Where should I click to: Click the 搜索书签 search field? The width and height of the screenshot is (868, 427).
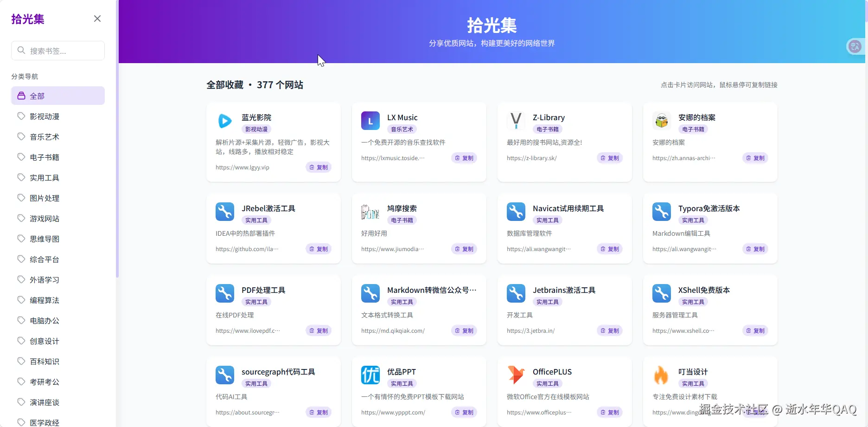point(57,50)
